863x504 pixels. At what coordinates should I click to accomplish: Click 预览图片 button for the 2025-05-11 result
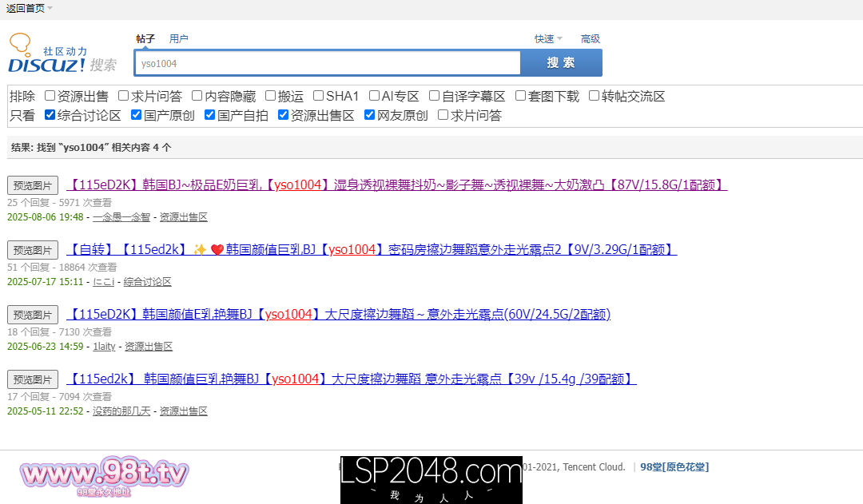(33, 379)
